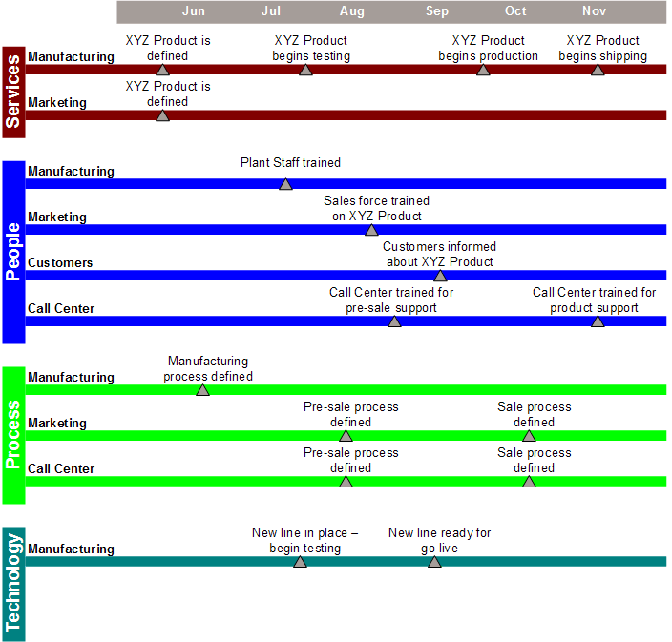
Task: Click the 'Call Center trained for pre-sale support' text
Action: point(391,300)
